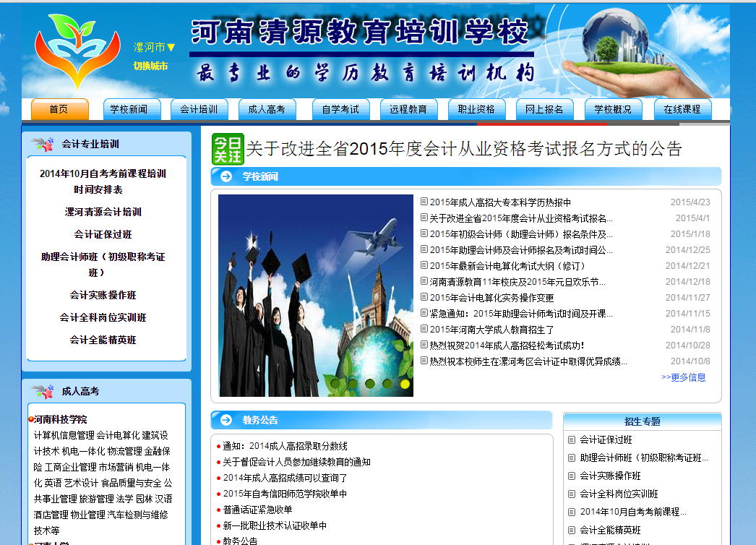
Task: Open sidebar link 会计实账操作班
Action: (103, 295)
